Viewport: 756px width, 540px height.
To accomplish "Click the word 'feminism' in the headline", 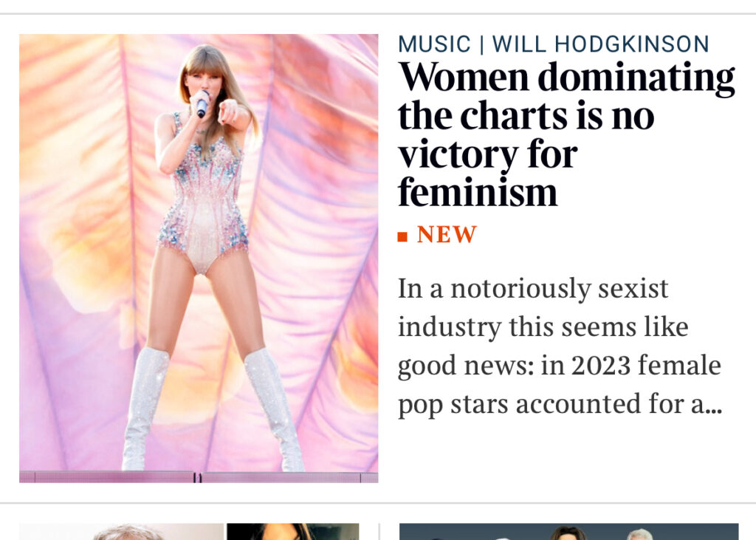I will pos(478,192).
